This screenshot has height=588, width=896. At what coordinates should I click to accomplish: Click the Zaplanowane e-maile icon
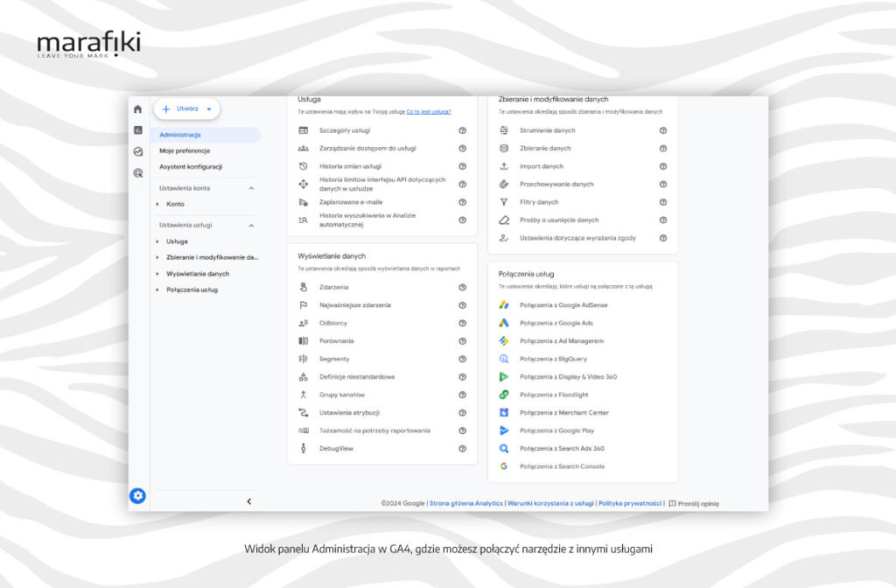pyautogui.click(x=304, y=202)
